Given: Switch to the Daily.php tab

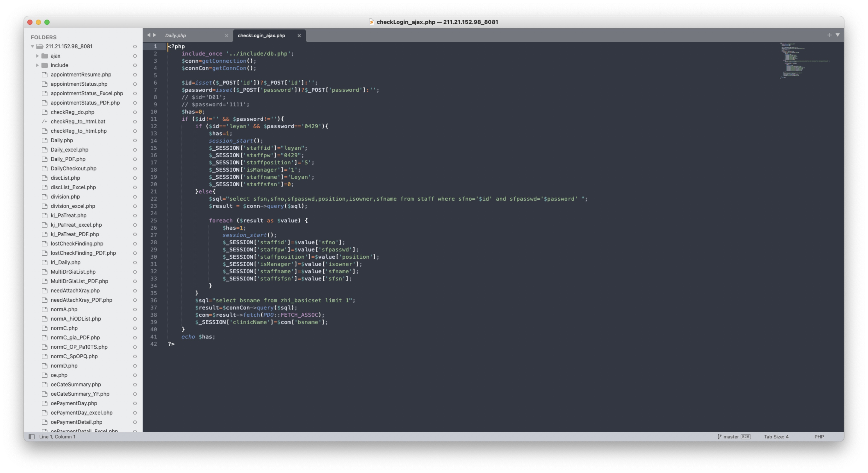Looking at the screenshot, I should pos(176,35).
